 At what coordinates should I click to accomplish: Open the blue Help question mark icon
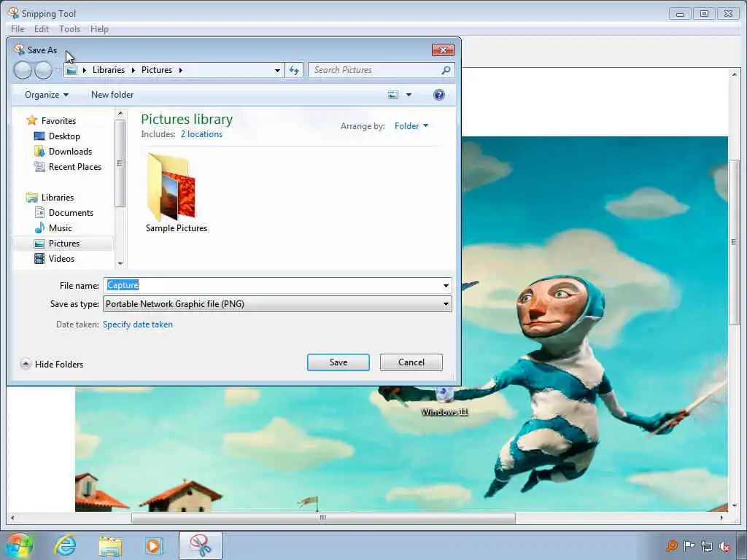point(438,95)
